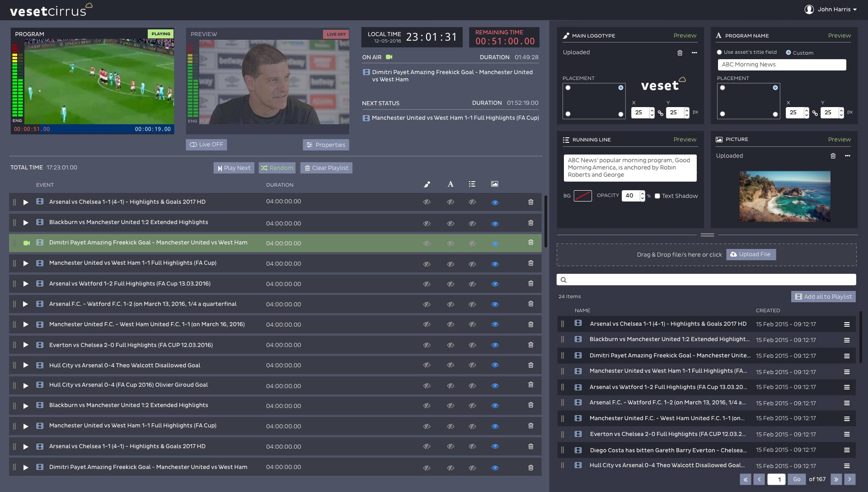Click the link icon between logotype X and Y

click(x=661, y=113)
